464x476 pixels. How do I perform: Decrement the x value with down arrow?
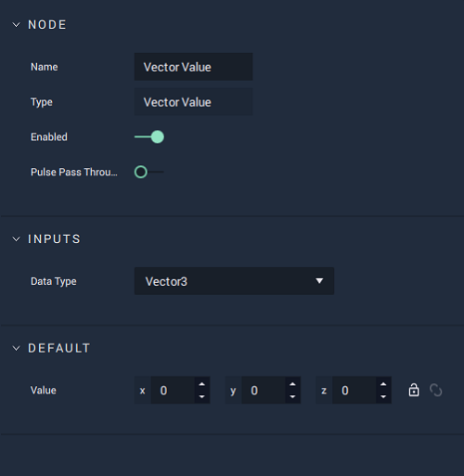coord(201,396)
